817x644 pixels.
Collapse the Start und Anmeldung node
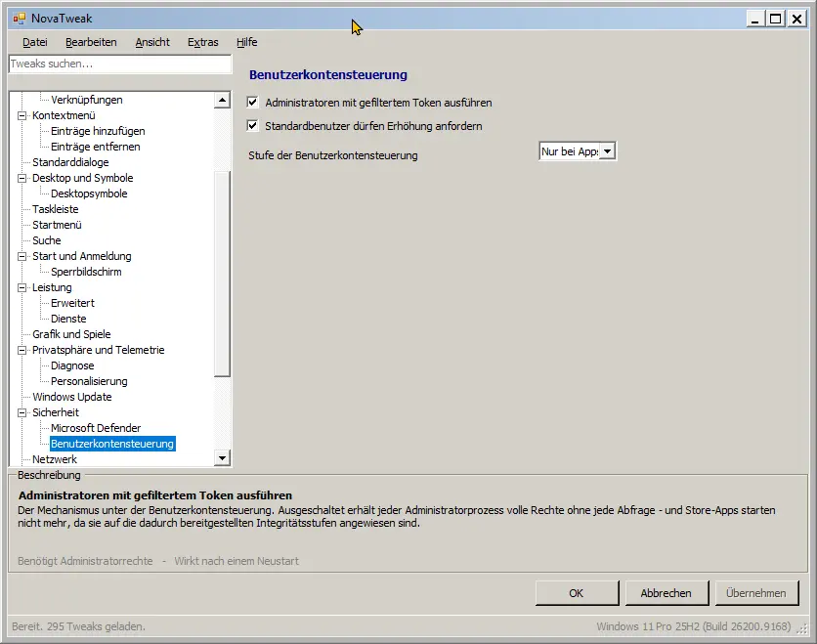point(21,256)
